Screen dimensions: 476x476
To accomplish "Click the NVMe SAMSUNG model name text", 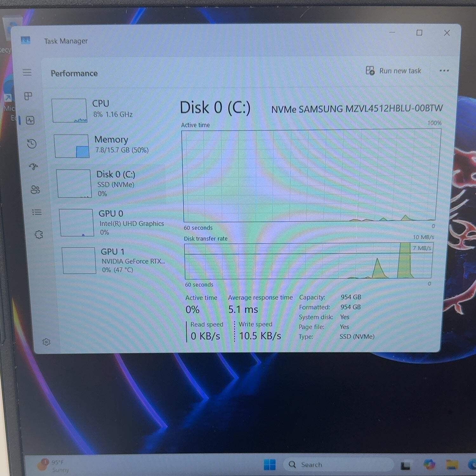I will point(357,109).
